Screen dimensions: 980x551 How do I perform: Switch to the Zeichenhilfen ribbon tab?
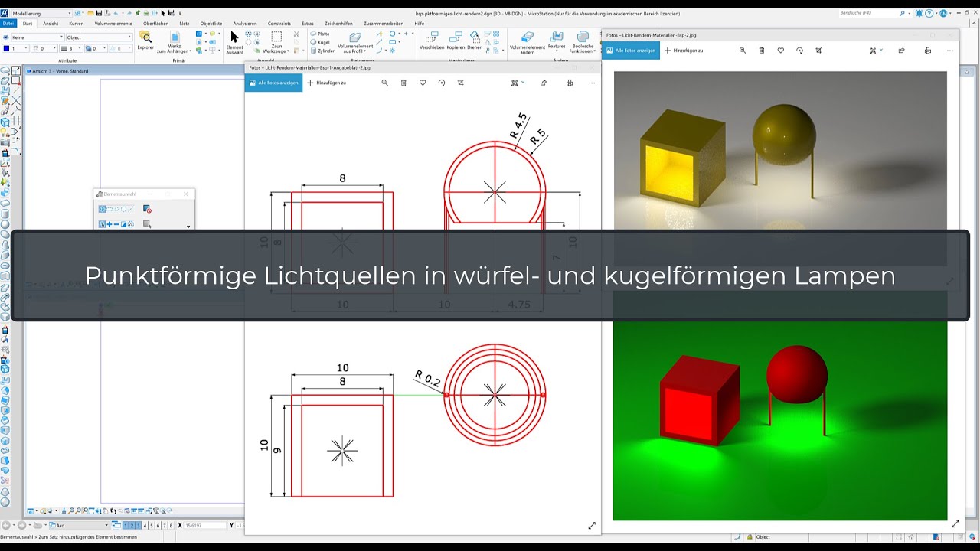click(x=338, y=24)
